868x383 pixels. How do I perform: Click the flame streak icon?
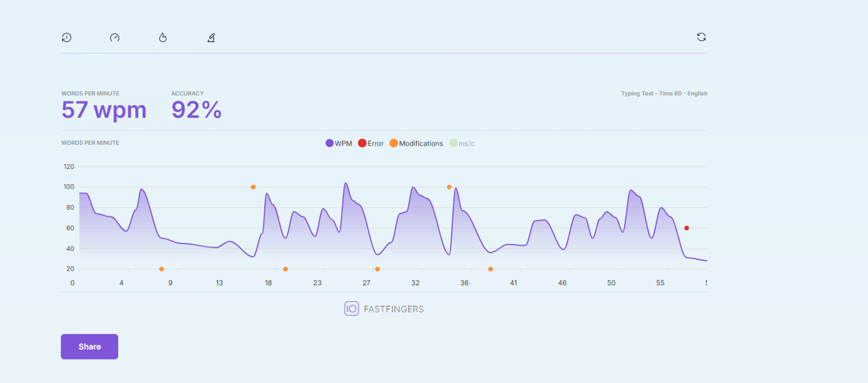pyautogui.click(x=163, y=37)
